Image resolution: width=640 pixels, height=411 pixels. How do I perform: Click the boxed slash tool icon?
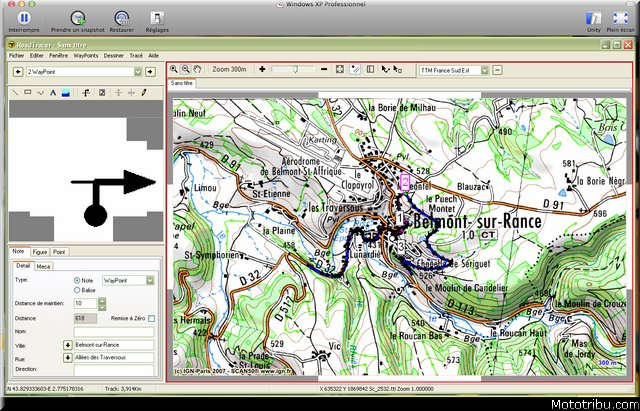(x=102, y=93)
